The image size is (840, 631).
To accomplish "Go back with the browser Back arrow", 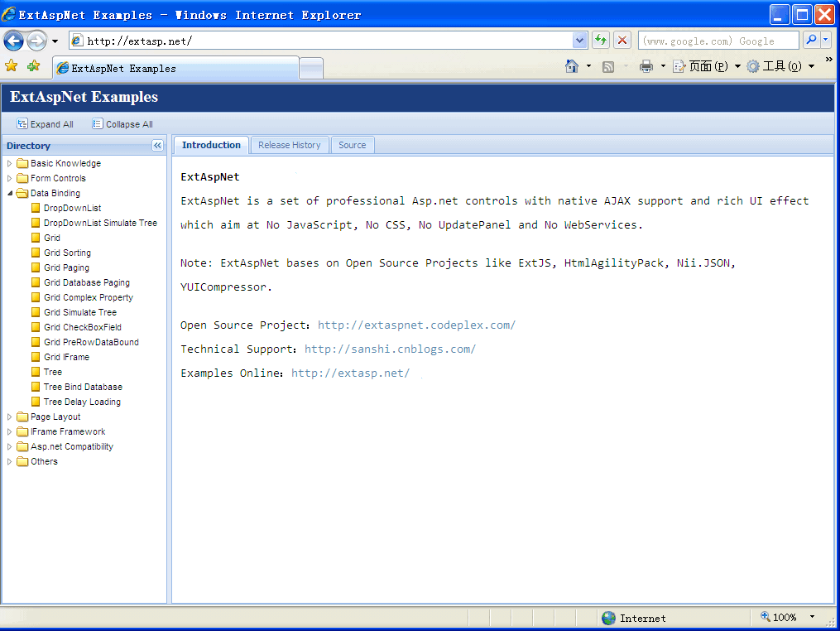I will tap(14, 41).
